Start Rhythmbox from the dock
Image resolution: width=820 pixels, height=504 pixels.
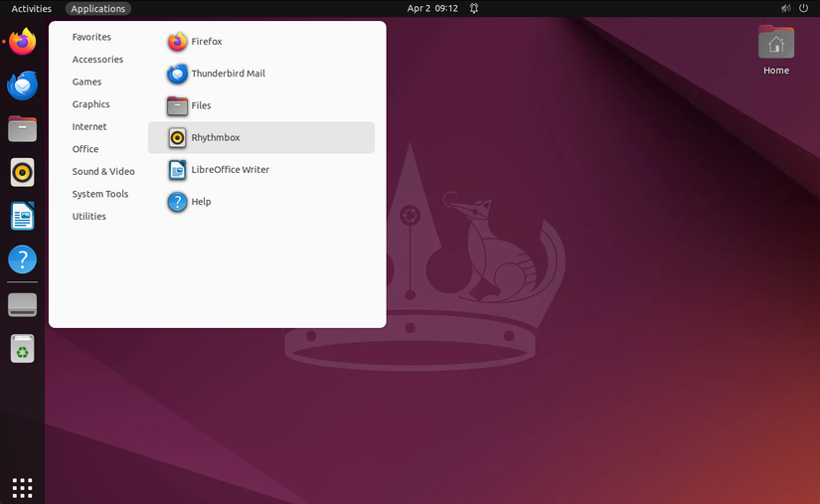(x=23, y=172)
